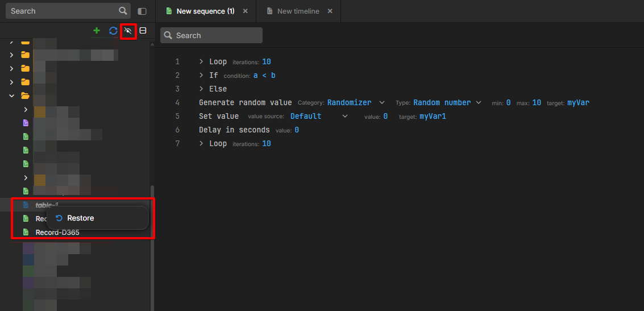Click the magnifier icon in sidebar search
Image resolution: width=644 pixels, height=311 pixels.
tap(122, 11)
